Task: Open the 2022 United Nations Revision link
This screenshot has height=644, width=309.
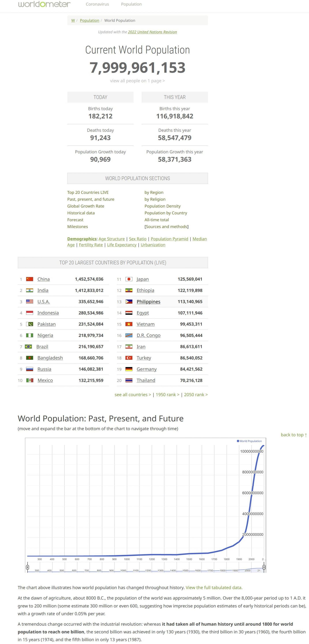Action: 152,32
